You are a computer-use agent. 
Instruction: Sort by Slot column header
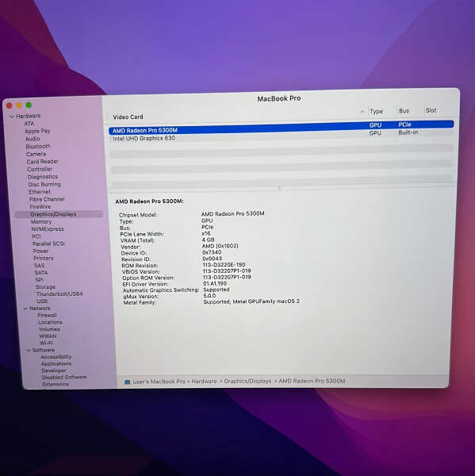(x=431, y=110)
